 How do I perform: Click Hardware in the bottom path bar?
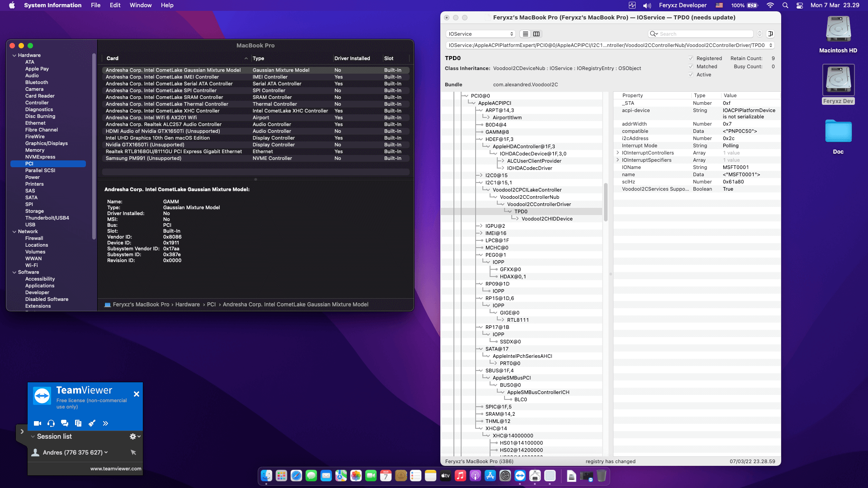coord(188,305)
